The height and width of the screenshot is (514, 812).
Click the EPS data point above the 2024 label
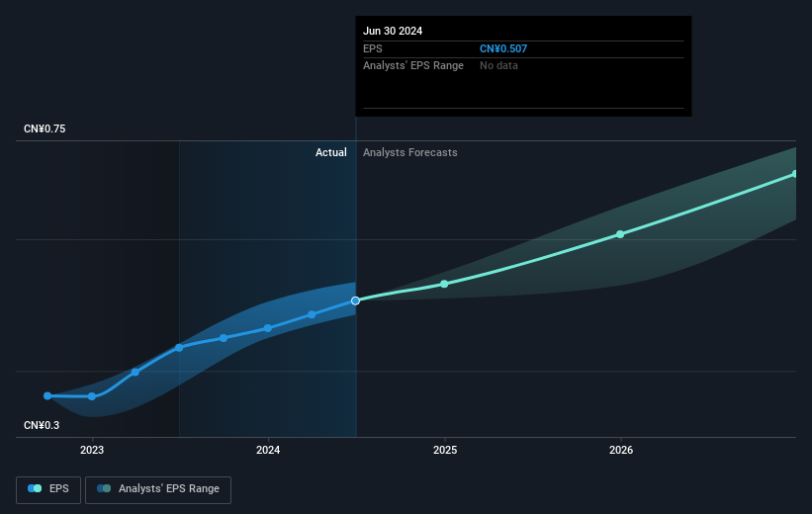point(268,328)
